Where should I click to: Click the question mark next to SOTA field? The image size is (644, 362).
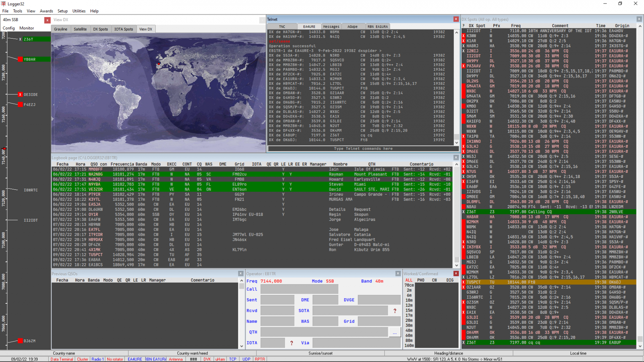[395, 311]
